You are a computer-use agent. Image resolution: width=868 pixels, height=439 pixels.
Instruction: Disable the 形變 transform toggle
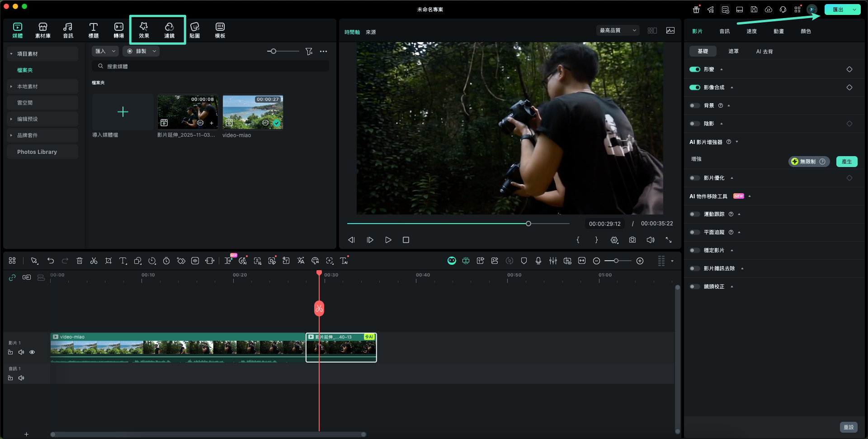pos(694,69)
